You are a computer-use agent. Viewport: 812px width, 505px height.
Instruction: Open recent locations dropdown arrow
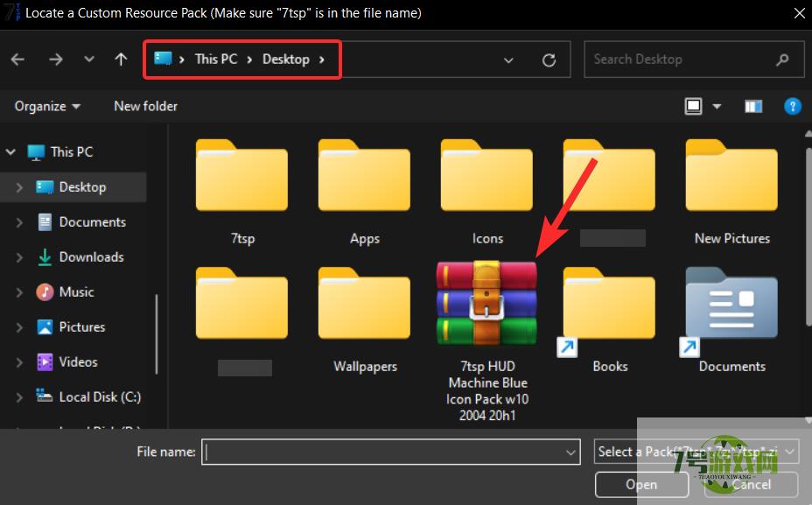tap(89, 59)
